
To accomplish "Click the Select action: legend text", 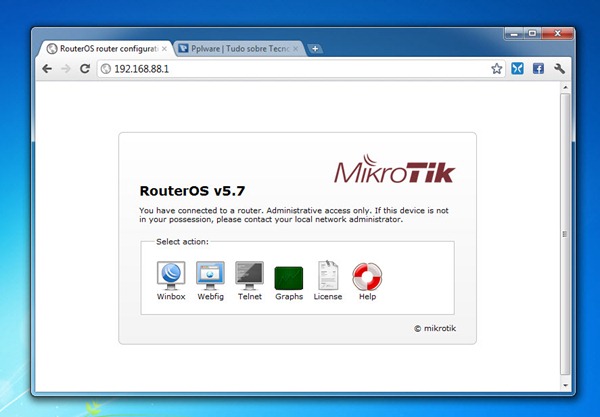I will tap(183, 242).
